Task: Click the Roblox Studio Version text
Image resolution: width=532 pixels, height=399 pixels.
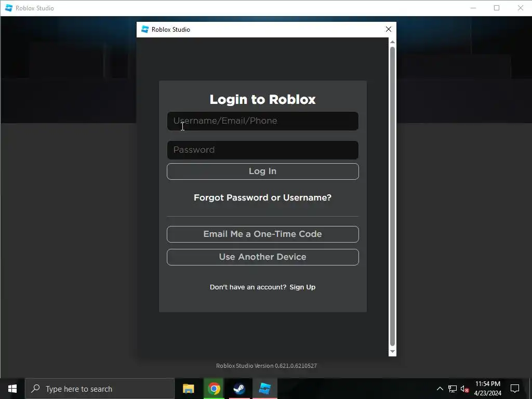Action: (267, 366)
